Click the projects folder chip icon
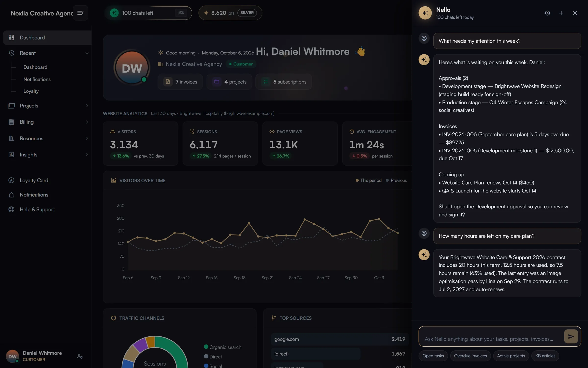588x368 pixels. (217, 81)
